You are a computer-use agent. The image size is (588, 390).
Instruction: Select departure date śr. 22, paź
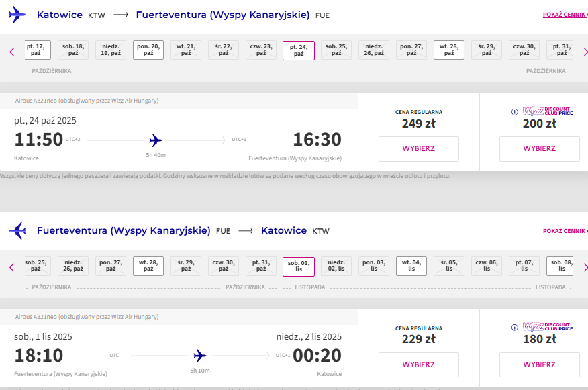click(224, 50)
